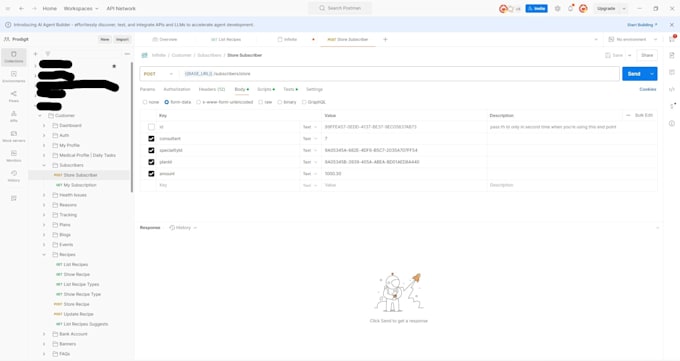
Task: Dismiss the AI Agent Builder banner
Action: [672, 25]
